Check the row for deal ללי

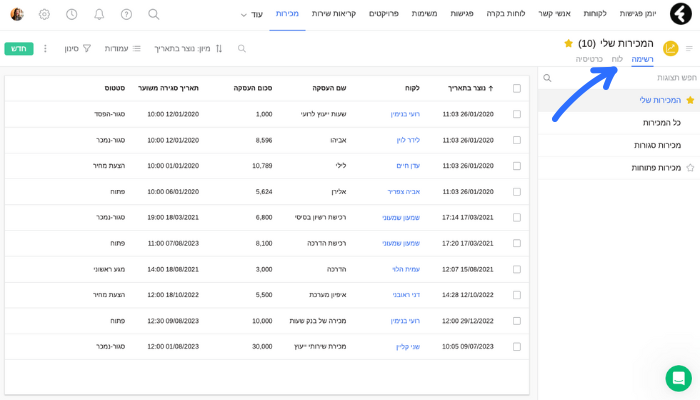517,166
